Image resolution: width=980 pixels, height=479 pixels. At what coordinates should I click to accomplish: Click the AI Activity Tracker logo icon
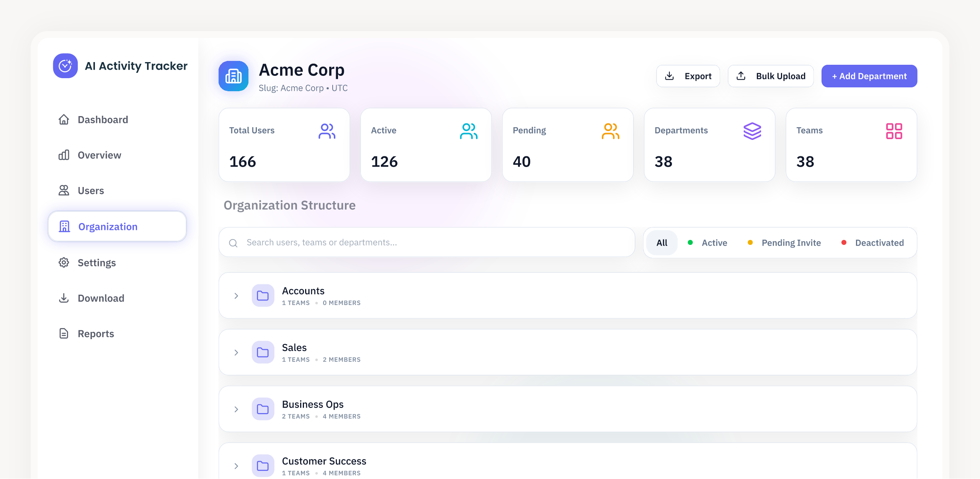tap(65, 66)
